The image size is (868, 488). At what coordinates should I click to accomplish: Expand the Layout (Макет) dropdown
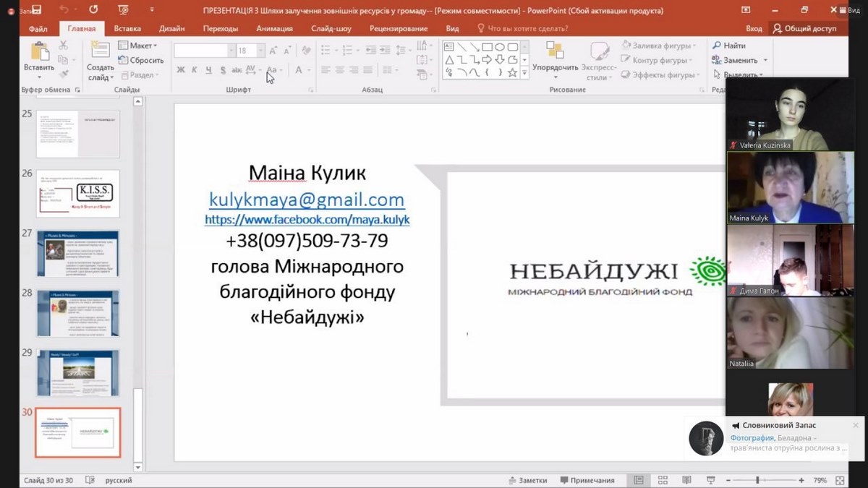[x=154, y=46]
